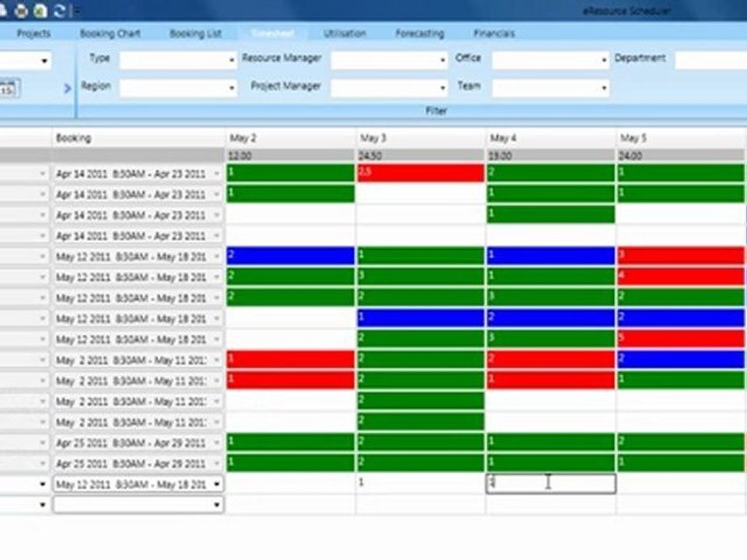The width and height of the screenshot is (747, 560).
Task: Click the Department filter field
Action: 710,60
